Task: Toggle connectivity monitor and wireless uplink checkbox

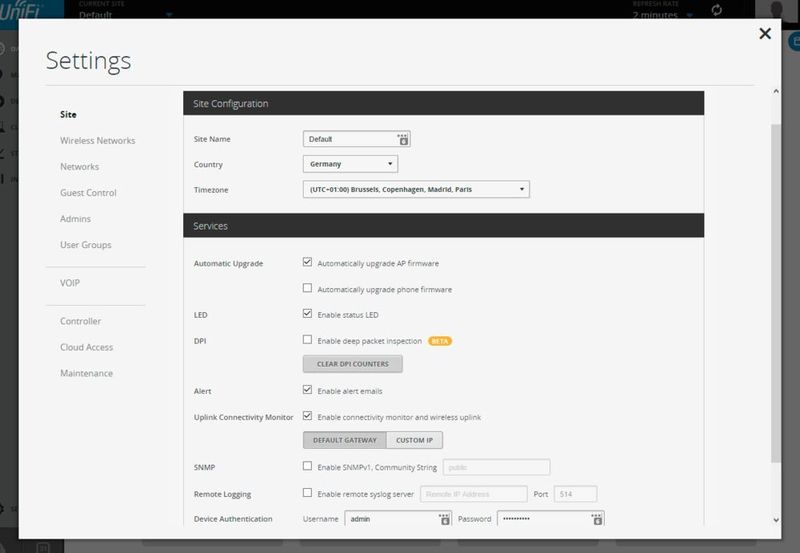Action: pyautogui.click(x=307, y=416)
